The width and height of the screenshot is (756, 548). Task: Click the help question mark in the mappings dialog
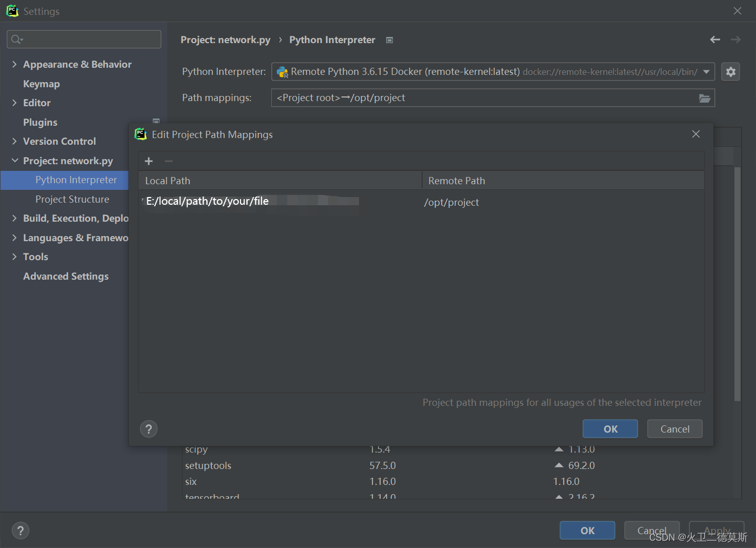(149, 428)
